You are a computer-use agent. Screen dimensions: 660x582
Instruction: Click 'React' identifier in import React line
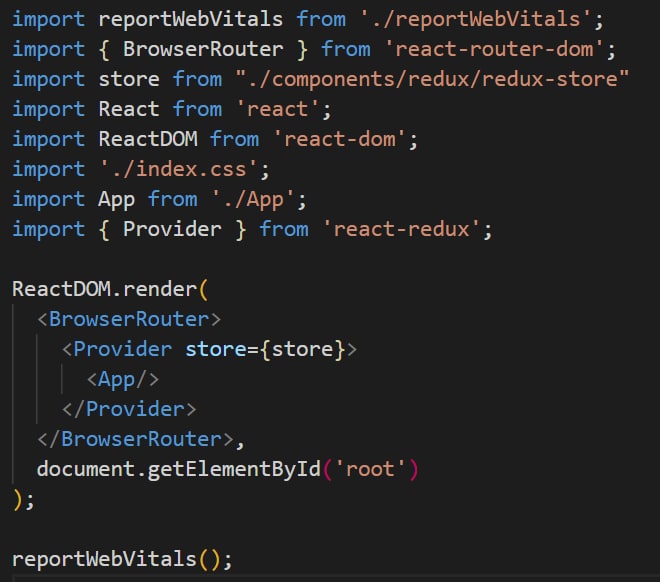pyautogui.click(x=129, y=109)
